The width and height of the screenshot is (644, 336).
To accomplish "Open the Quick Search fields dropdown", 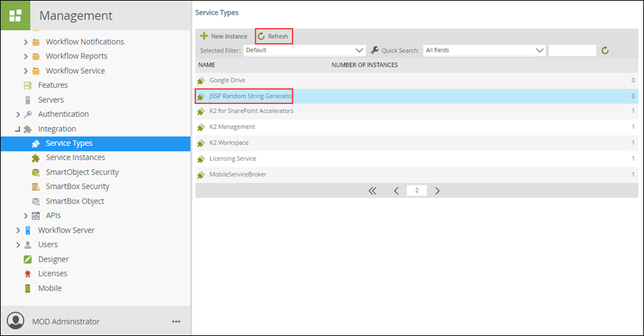I will pyautogui.click(x=484, y=50).
